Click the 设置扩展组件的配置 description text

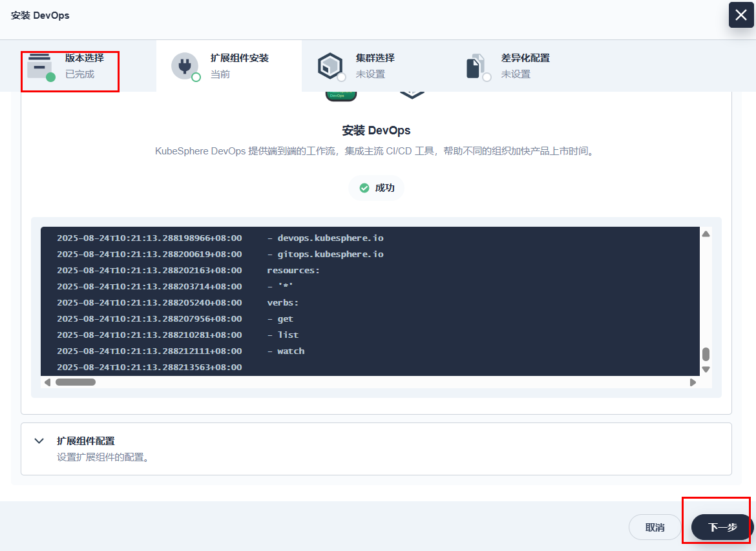pyautogui.click(x=103, y=457)
